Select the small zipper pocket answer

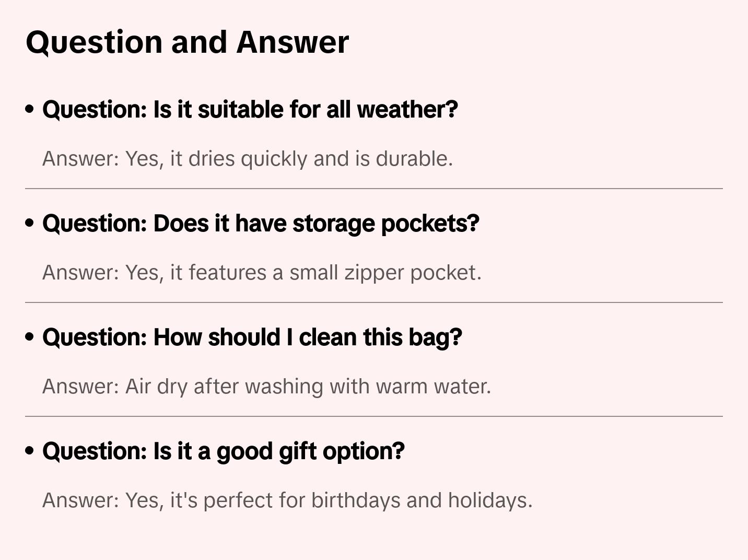[x=261, y=273]
